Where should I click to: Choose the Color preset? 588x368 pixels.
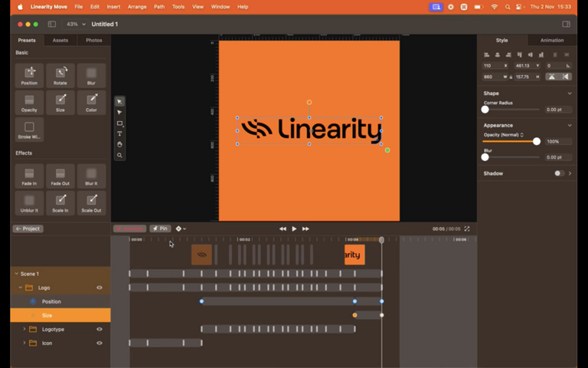[92, 103]
